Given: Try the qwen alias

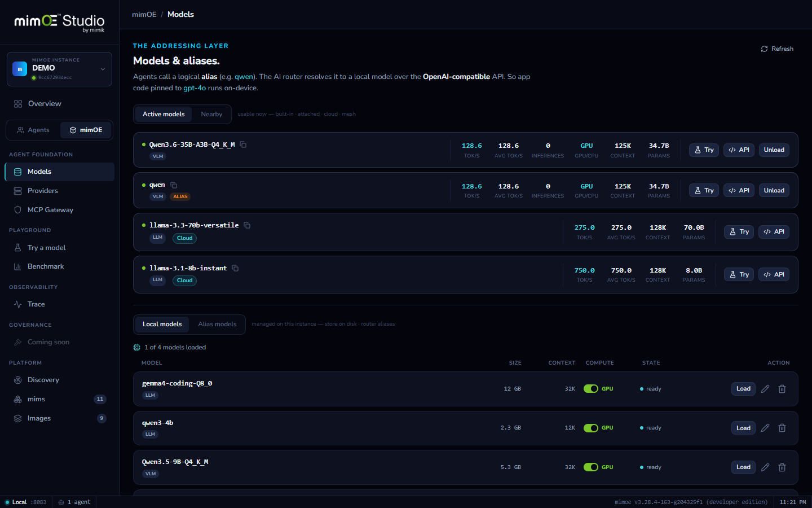Looking at the screenshot, I should 704,191.
